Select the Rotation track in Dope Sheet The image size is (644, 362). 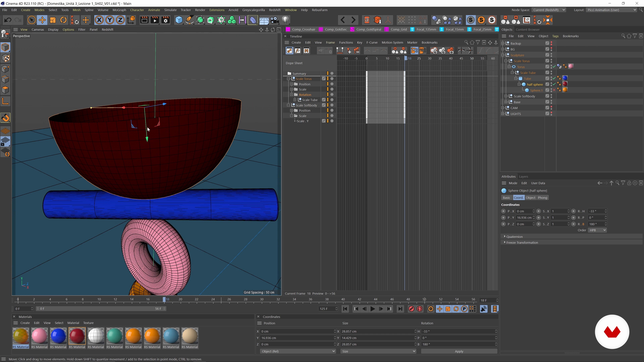tap(305, 95)
